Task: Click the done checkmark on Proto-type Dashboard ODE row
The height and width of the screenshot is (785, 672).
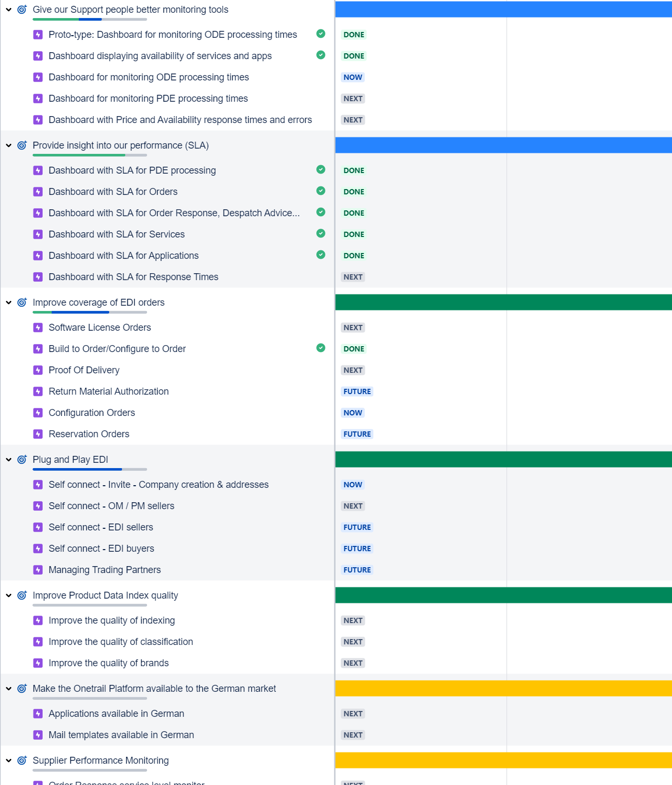Action: (x=321, y=34)
